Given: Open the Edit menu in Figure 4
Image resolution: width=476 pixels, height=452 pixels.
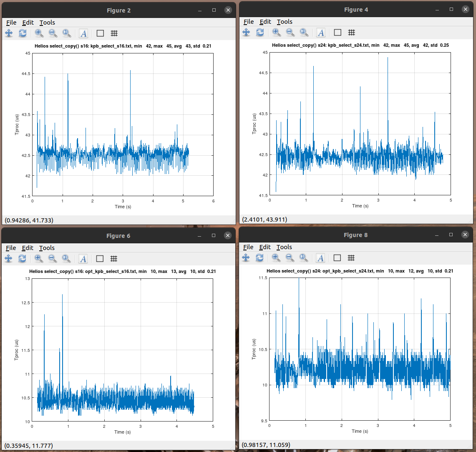Looking at the screenshot, I should [x=265, y=21].
